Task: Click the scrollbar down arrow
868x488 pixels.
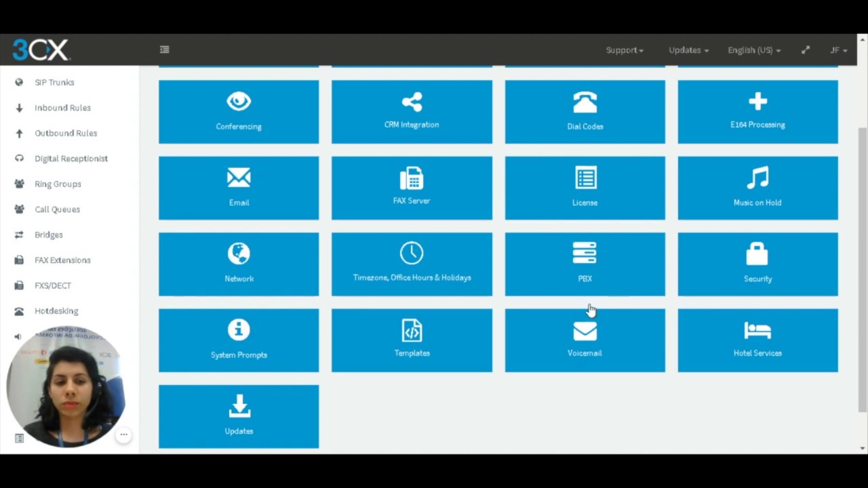Action: pos(863,448)
